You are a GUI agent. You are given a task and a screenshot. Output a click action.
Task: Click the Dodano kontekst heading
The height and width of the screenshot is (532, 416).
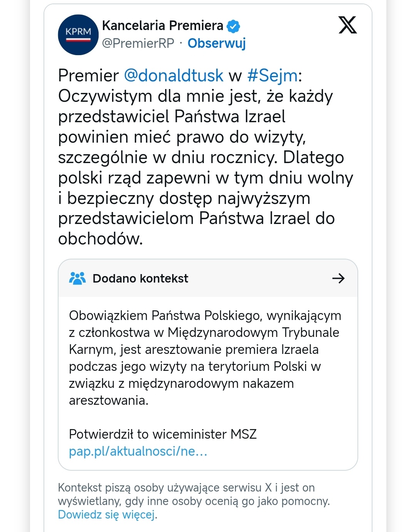click(x=140, y=278)
